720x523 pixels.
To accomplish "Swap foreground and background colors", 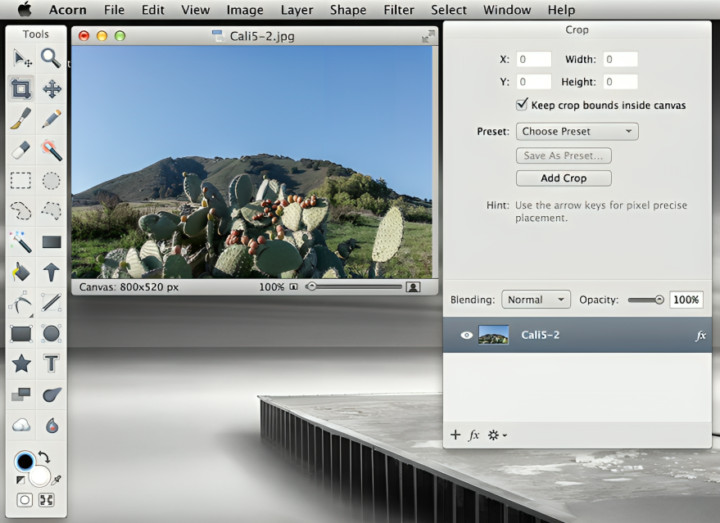I will click(x=44, y=457).
